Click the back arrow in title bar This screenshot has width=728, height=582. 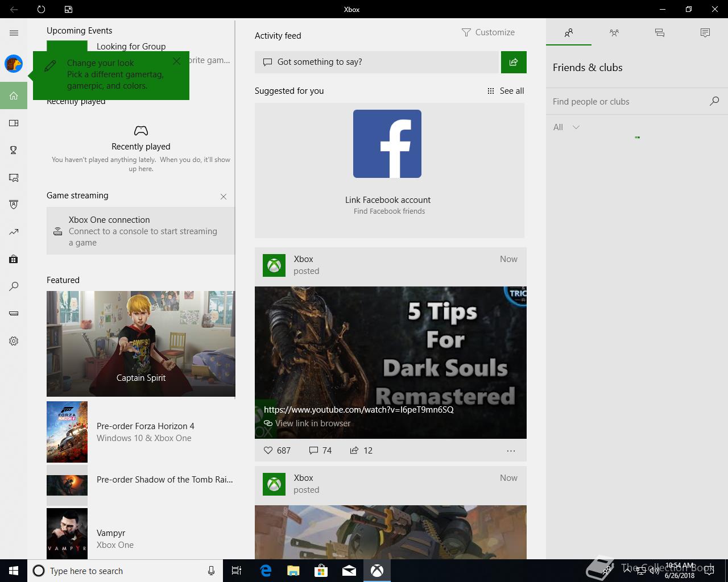14,9
